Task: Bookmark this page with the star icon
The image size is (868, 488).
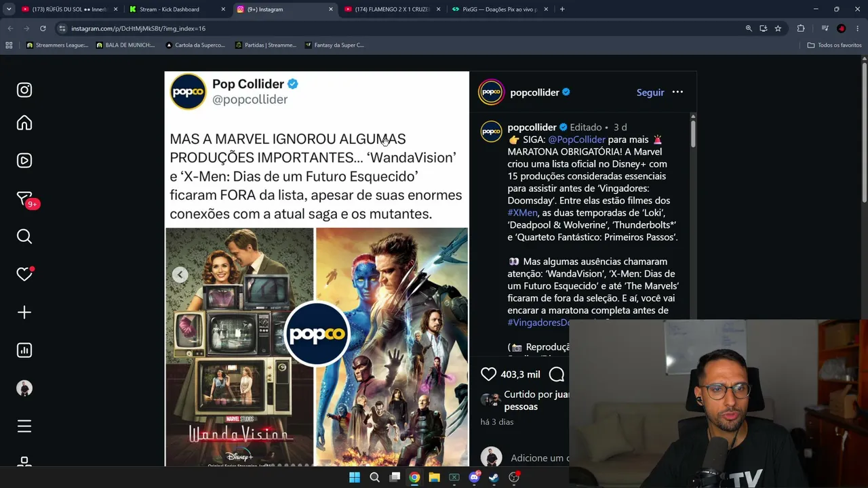Action: coord(778,28)
